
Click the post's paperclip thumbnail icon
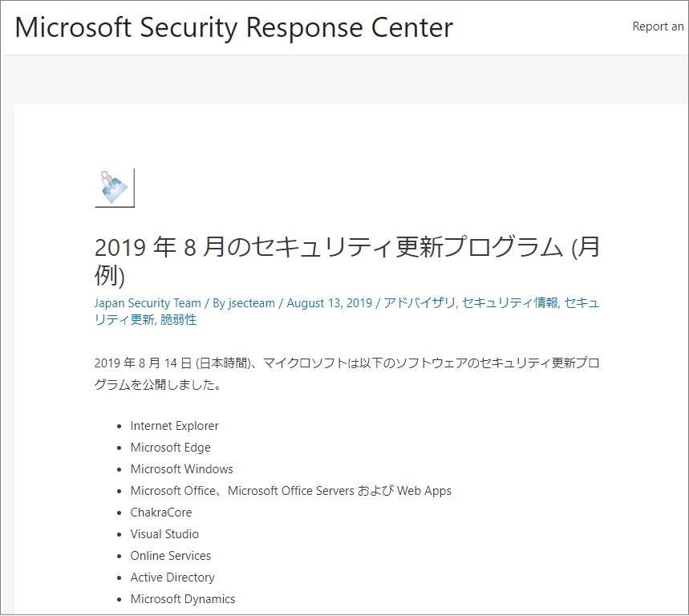point(114,188)
